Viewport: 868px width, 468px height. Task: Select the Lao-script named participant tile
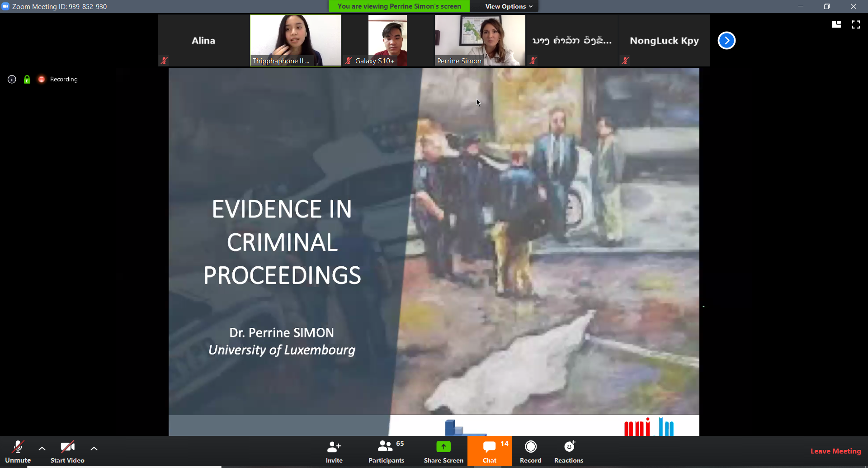[x=572, y=41]
